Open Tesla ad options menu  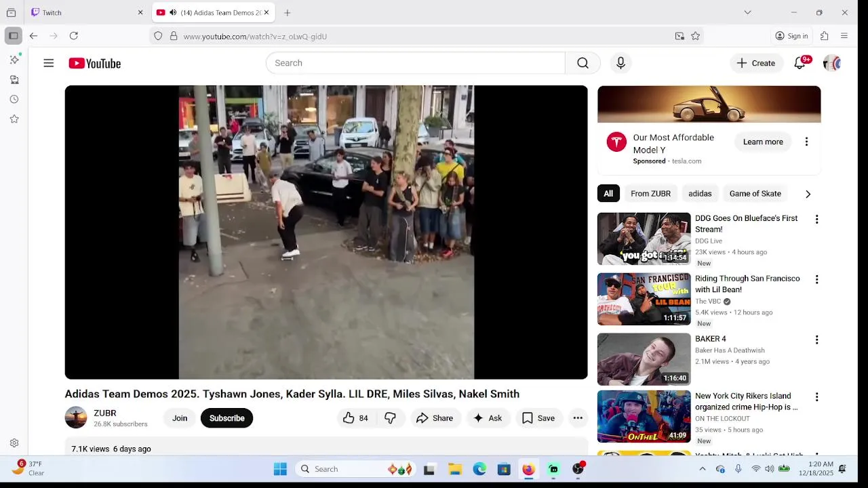(806, 142)
